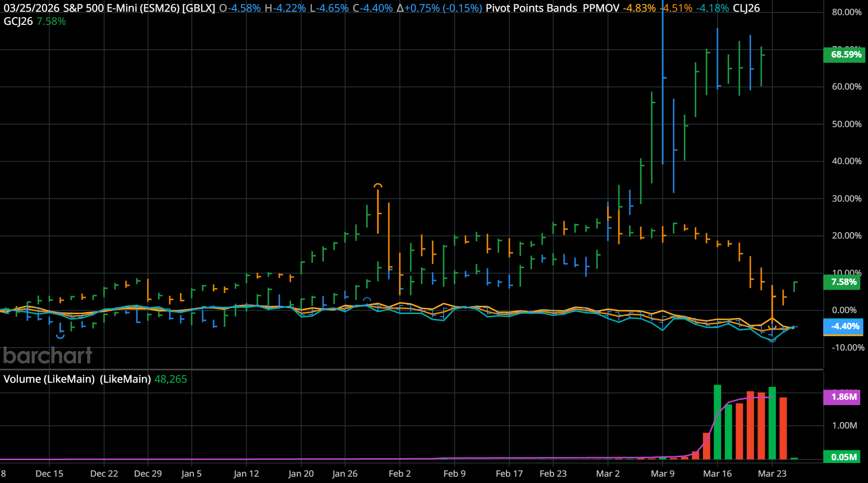
Task: Click the orange high marker arc above the late-January peak
Action: pyautogui.click(x=378, y=186)
